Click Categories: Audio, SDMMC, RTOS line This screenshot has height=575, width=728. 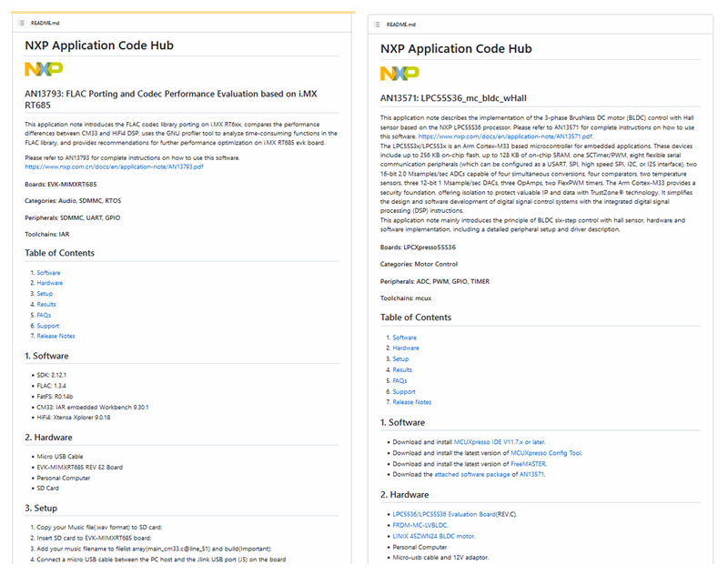click(73, 201)
